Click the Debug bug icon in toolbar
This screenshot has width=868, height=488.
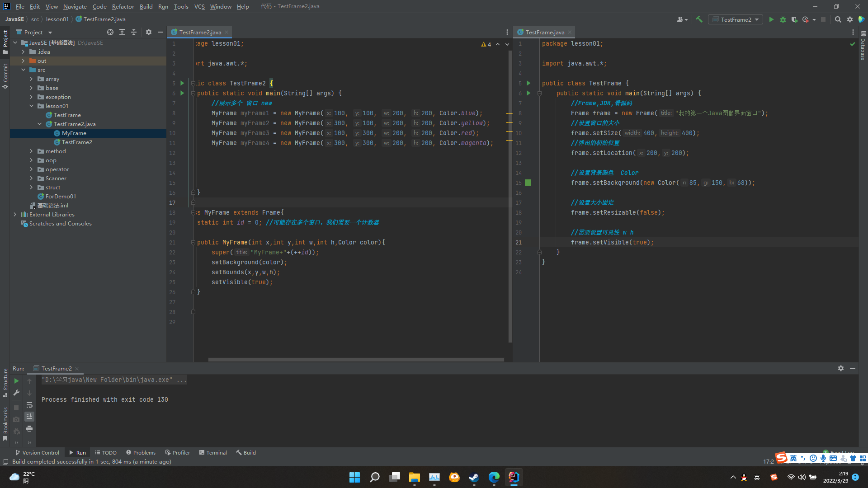783,19
